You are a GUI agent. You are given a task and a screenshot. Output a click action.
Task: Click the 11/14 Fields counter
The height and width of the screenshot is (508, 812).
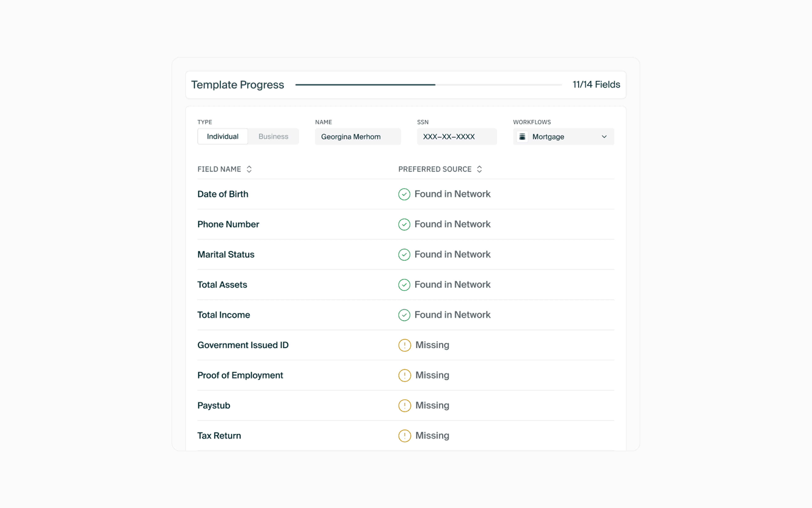[x=596, y=84]
